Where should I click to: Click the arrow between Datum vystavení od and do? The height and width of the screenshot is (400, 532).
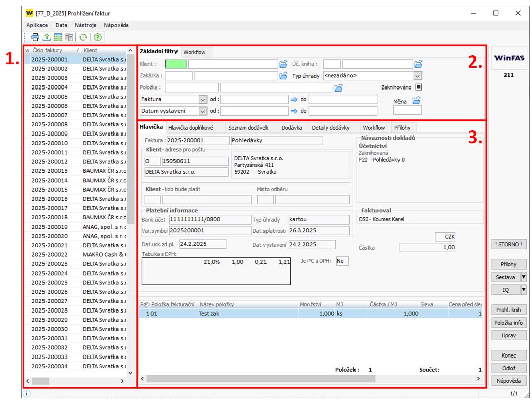294,111
